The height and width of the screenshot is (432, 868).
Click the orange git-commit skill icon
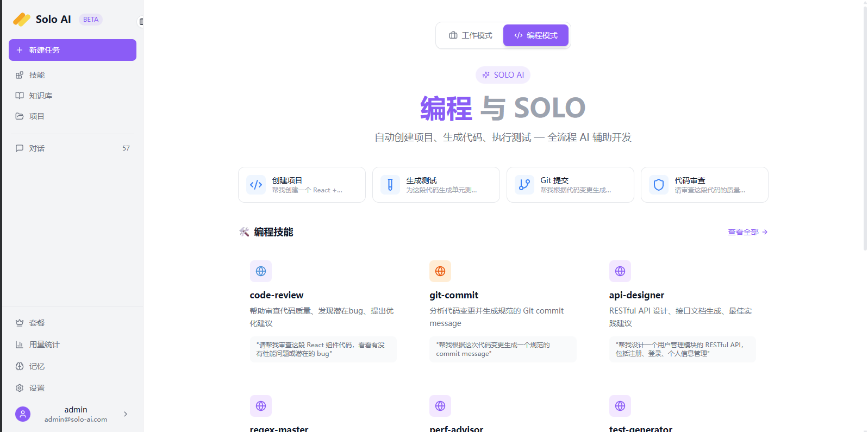coord(440,271)
